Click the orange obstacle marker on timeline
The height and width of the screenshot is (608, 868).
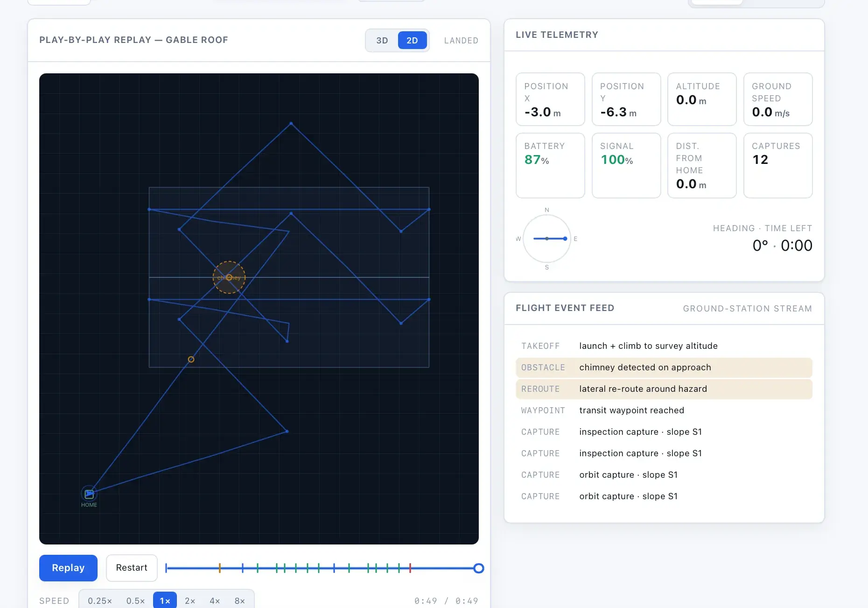tap(219, 568)
